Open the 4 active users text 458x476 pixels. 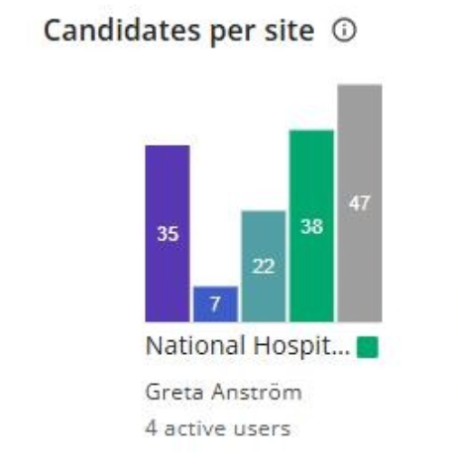point(218,428)
